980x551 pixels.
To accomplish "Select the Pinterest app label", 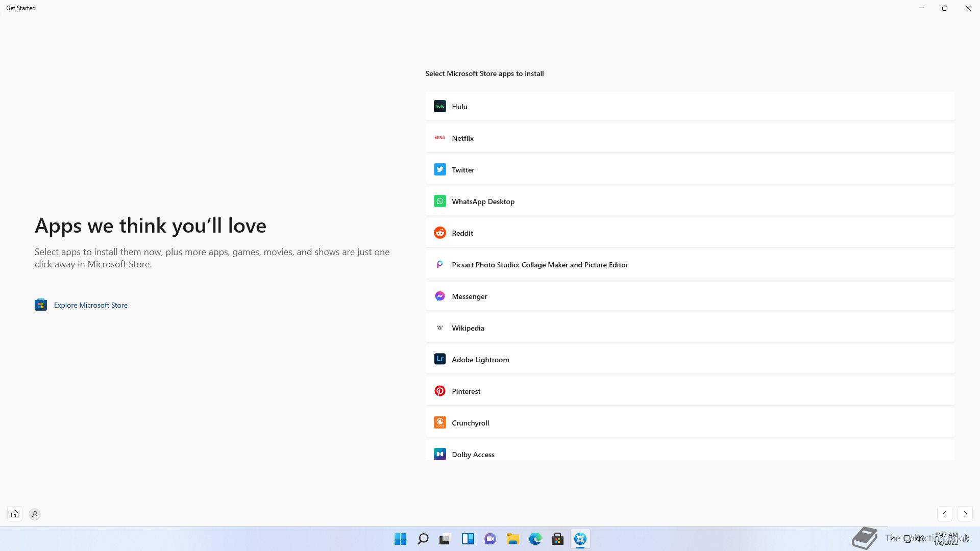I will click(x=466, y=391).
